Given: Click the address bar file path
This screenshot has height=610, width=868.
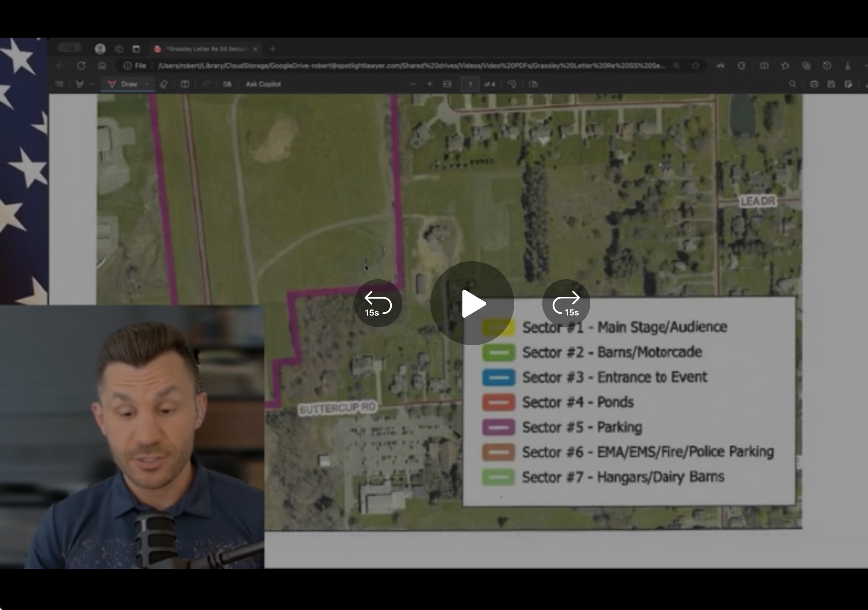Looking at the screenshot, I should tap(411, 66).
